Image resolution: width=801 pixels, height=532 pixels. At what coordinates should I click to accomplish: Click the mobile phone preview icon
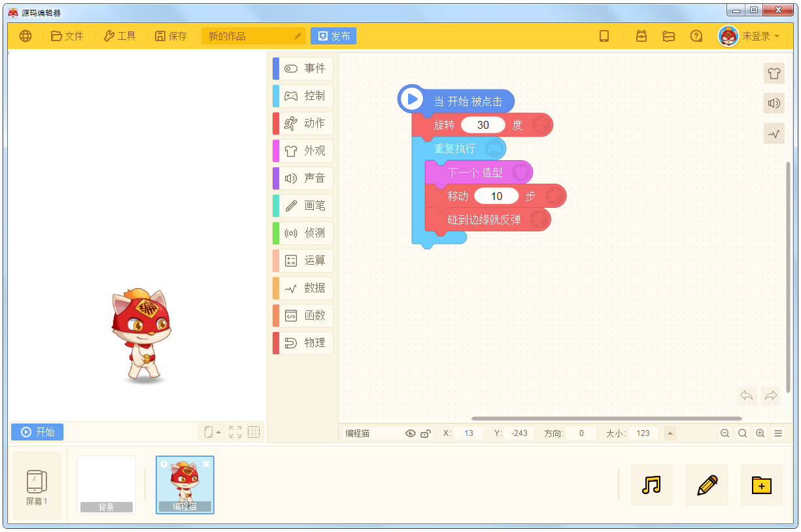[604, 36]
